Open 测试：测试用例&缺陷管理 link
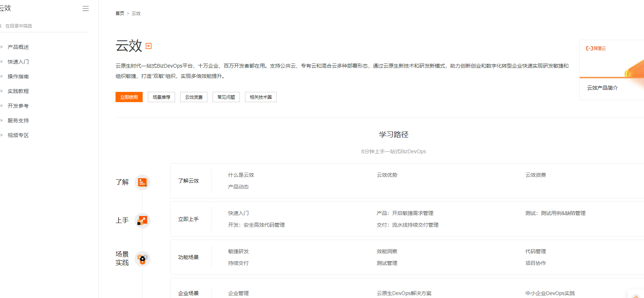 (555, 213)
